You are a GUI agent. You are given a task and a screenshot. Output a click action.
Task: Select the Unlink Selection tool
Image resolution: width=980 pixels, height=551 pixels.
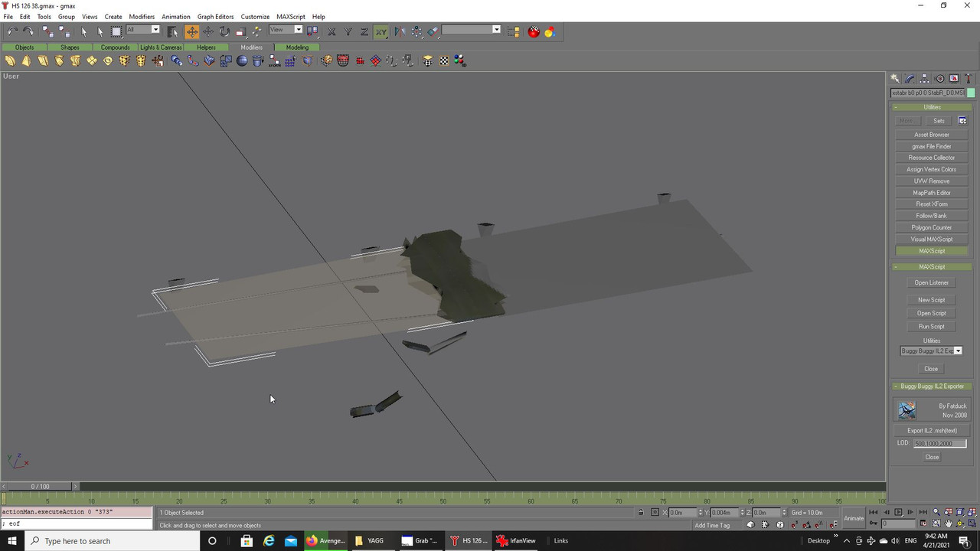pyautogui.click(x=64, y=31)
